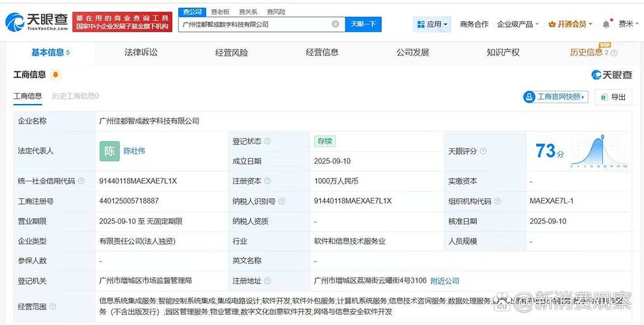Viewport: 644px width, 325px height.
Task: Click the help icon next to 登记状态
Action: tap(267, 141)
